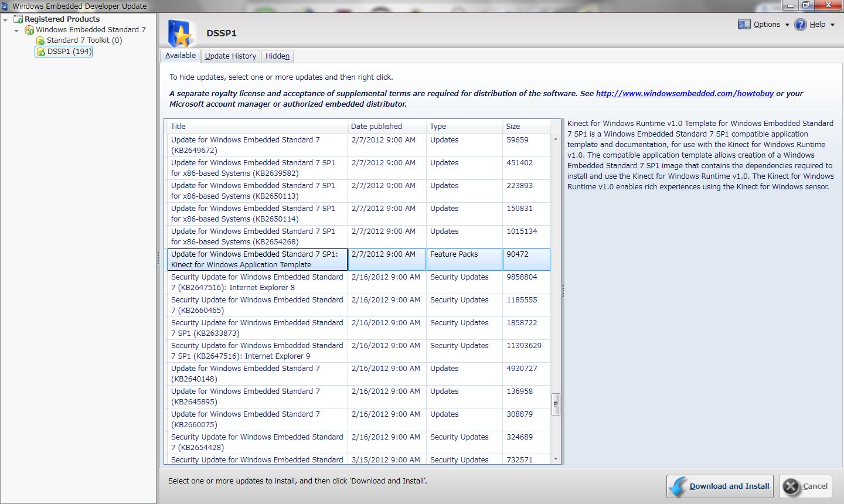This screenshot has height=504, width=844.
Task: Open the Options dropdown arrow
Action: click(787, 25)
